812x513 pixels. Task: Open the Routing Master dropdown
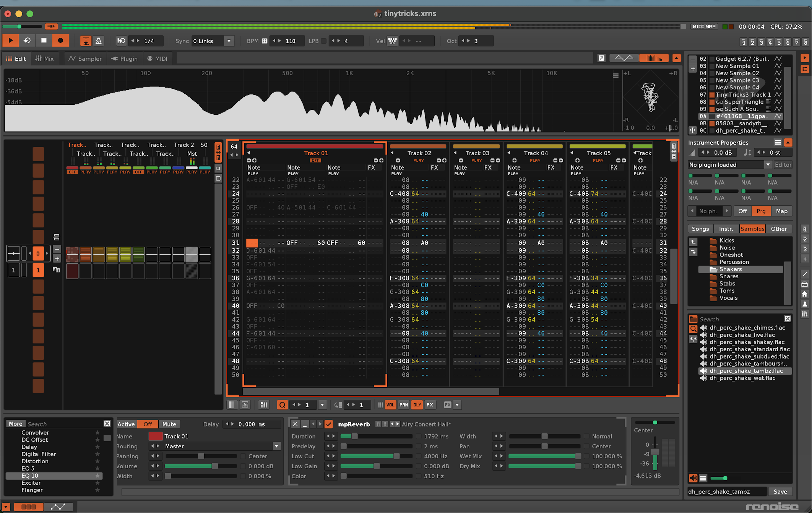click(276, 446)
